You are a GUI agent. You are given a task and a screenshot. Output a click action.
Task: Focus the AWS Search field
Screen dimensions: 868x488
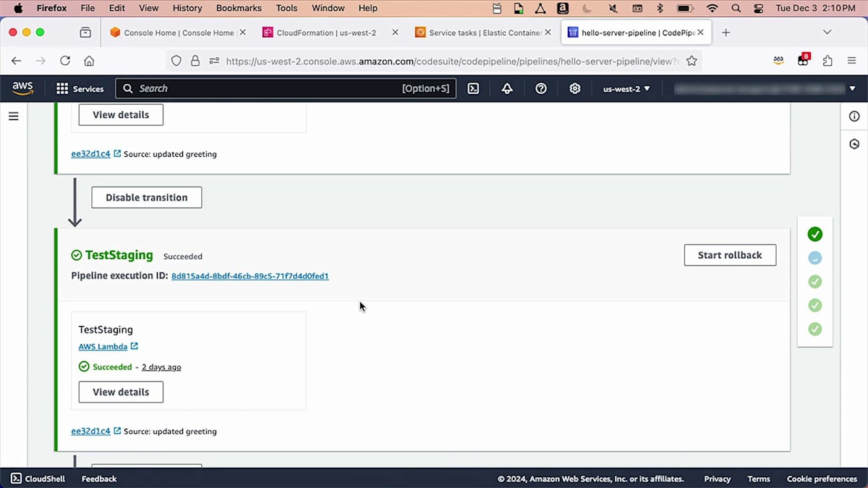pos(286,88)
